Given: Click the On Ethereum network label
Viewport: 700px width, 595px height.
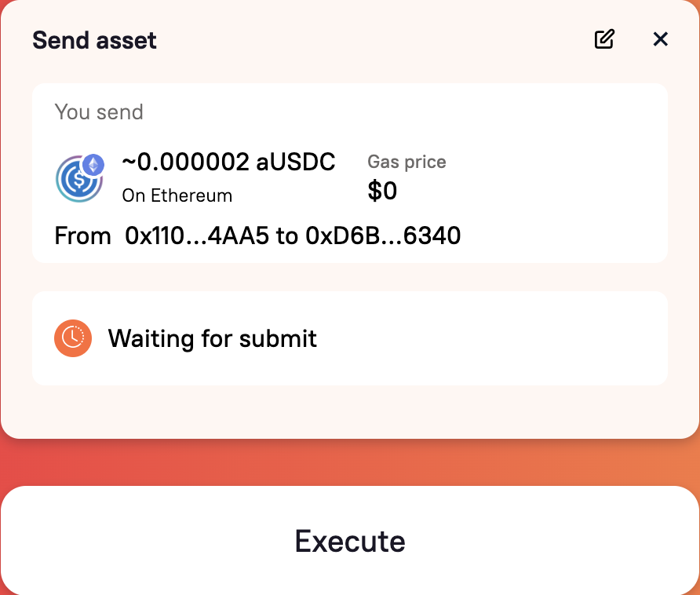Looking at the screenshot, I should point(177,195).
